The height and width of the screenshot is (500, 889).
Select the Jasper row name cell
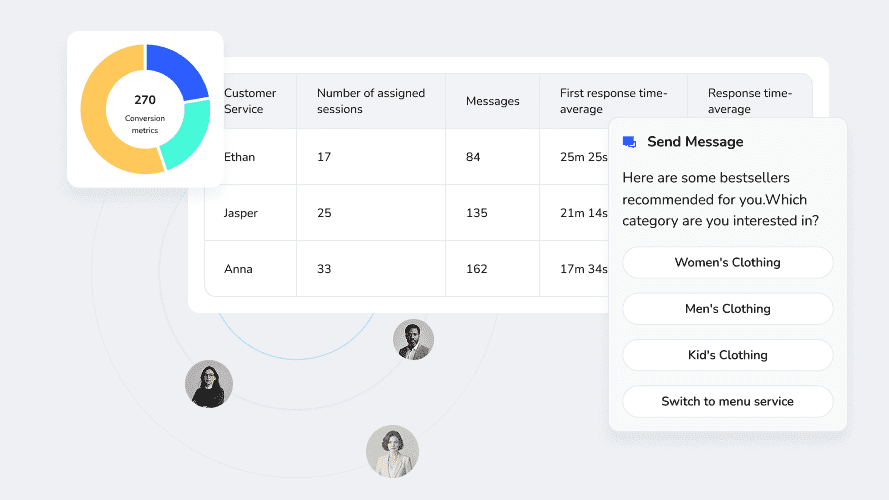[241, 213]
